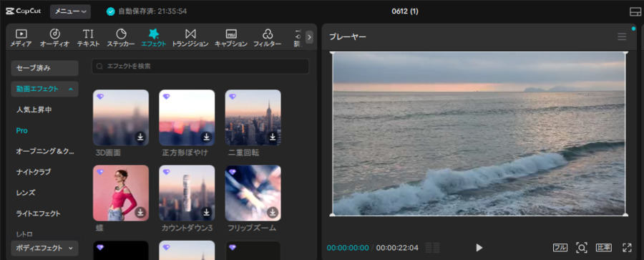Click the bottom-right corner handle of preview
This screenshot has width=644, height=260.
point(625,214)
